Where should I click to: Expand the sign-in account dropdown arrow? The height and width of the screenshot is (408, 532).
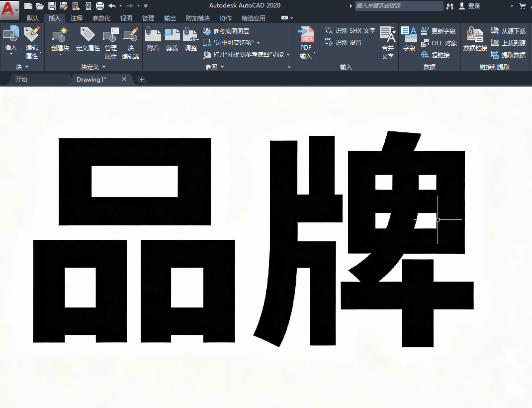tap(512, 6)
